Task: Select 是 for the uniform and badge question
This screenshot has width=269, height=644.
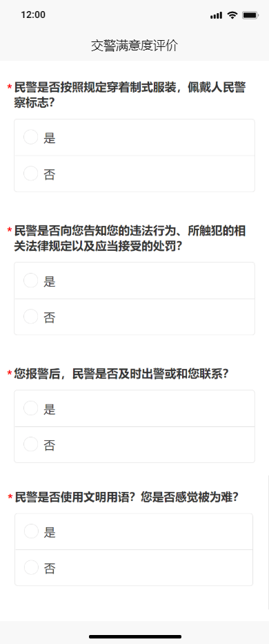Action: 134,138
